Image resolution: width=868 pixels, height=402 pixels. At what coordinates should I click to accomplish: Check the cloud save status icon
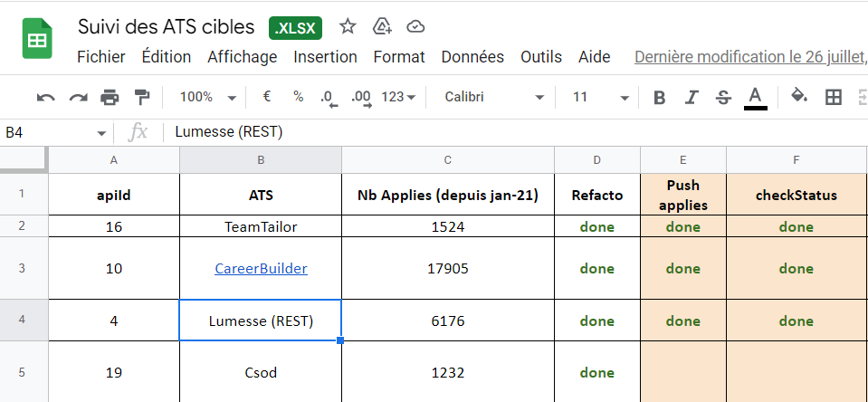click(x=415, y=26)
